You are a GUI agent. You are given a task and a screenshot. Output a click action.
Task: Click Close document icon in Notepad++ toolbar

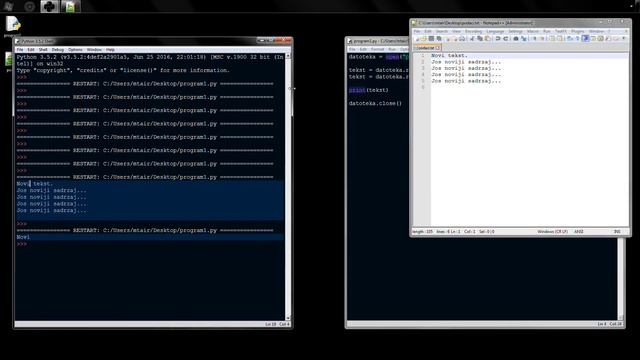pos(448,38)
